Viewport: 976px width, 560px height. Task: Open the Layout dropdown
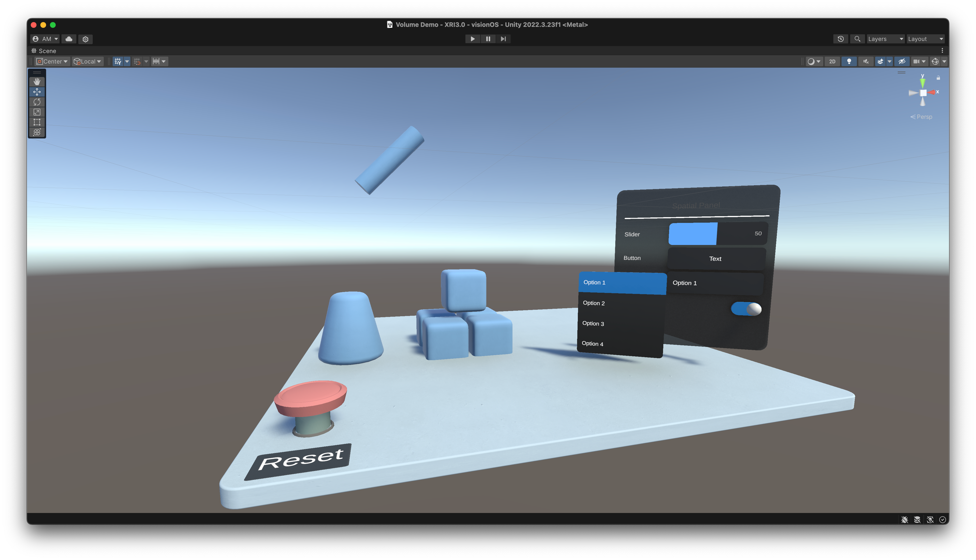point(925,39)
